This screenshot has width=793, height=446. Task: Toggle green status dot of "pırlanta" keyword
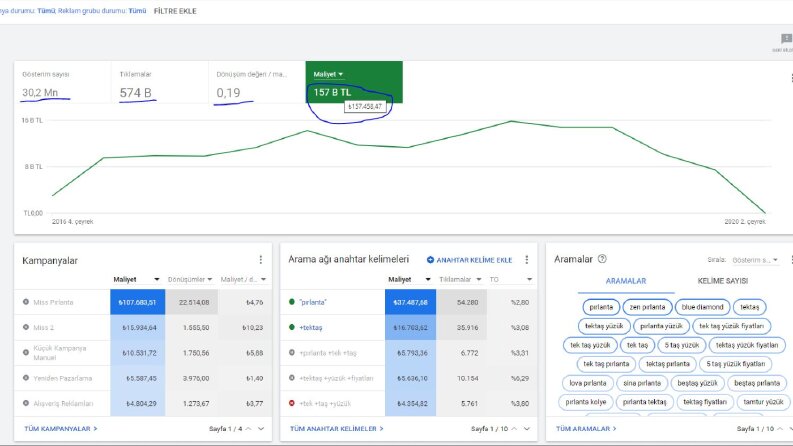[x=292, y=302]
